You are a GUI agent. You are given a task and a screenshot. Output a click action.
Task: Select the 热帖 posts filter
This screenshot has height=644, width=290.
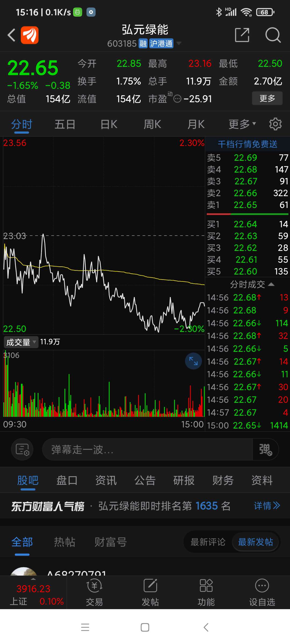point(64,542)
